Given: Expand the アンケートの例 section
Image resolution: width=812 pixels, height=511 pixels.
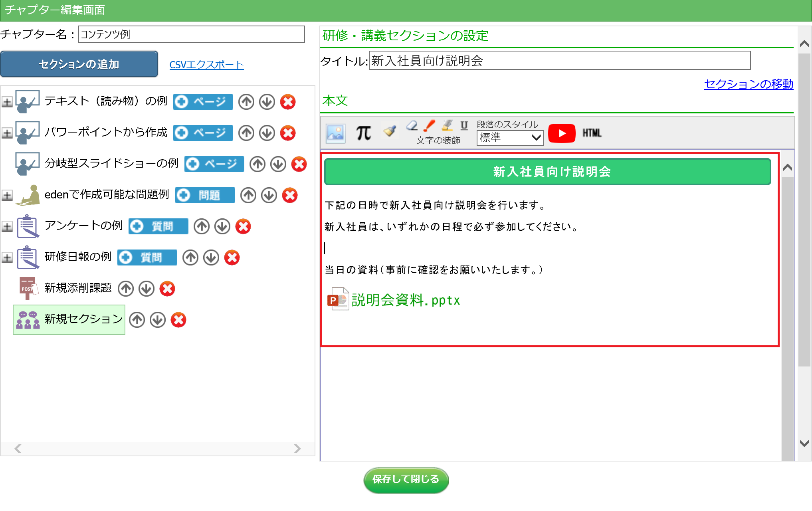Looking at the screenshot, I should click(7, 227).
